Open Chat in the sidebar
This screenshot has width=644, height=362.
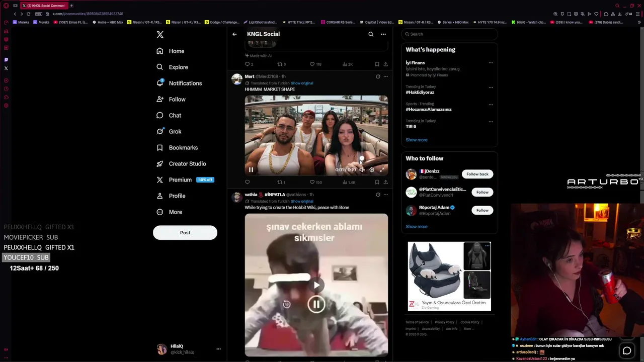[169, 115]
